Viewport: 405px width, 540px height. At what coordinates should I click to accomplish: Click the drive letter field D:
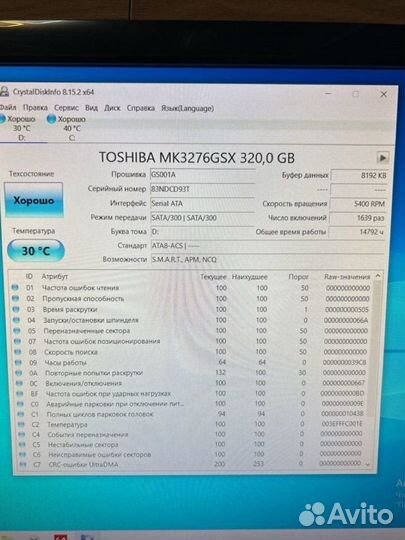click(202, 232)
